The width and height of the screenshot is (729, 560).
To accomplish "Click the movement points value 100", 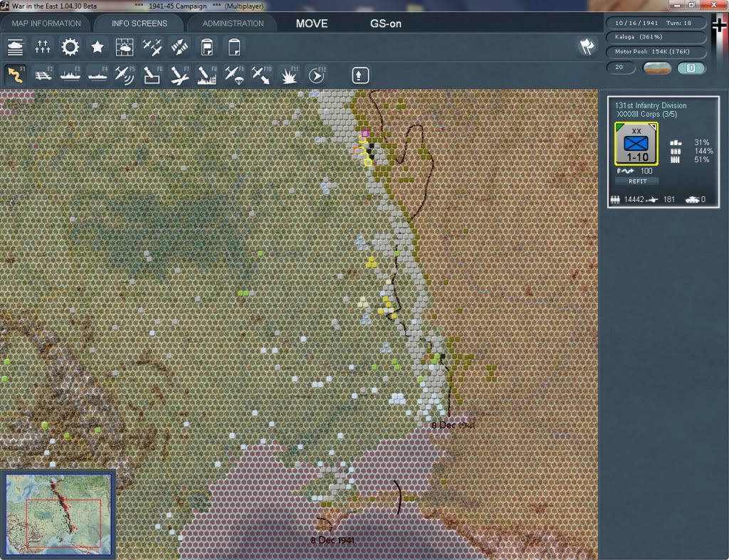I will tap(646, 171).
